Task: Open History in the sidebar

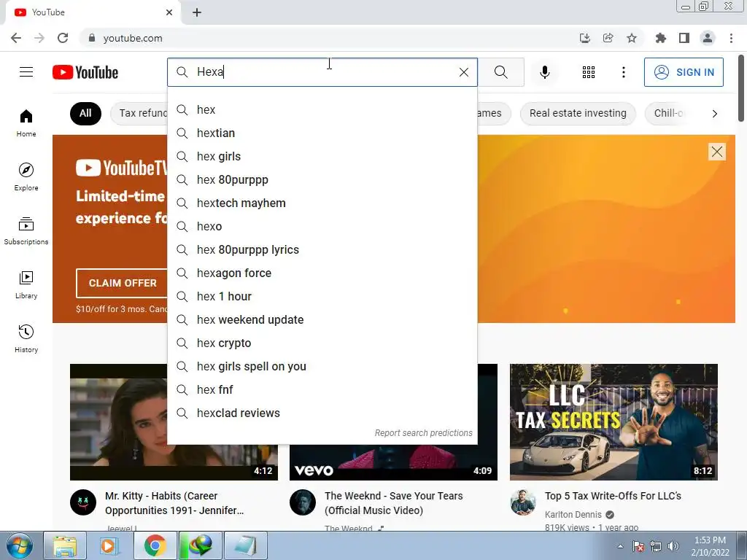Action: click(x=26, y=338)
